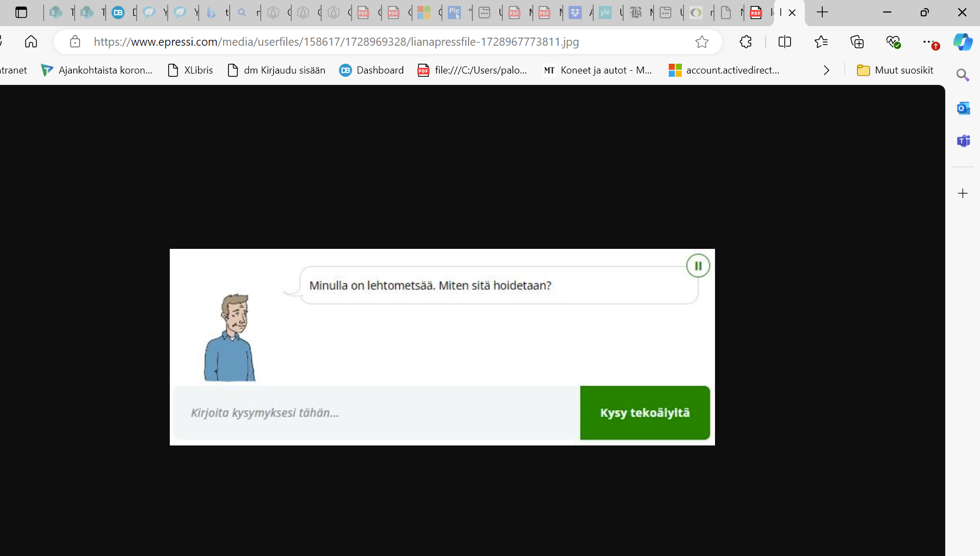Click the browser Collections icon
This screenshot has height=556, width=980.
coord(858,42)
